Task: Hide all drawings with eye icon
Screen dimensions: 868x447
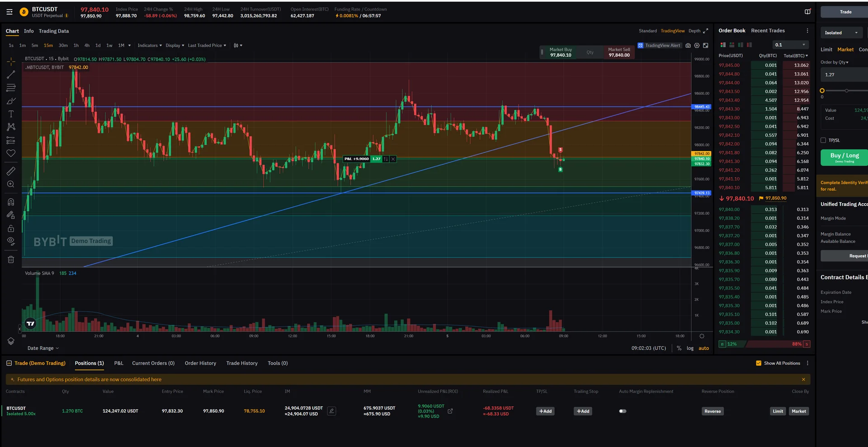Action: click(11, 241)
